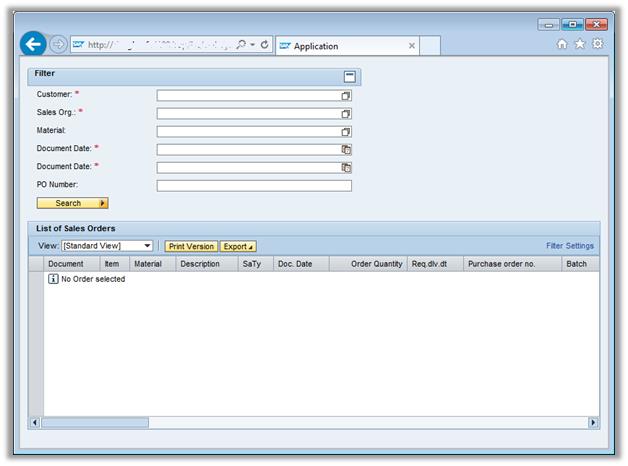Open calendar for second Document Date field
Image resolution: width=628 pixels, height=466 pixels.
(x=346, y=168)
